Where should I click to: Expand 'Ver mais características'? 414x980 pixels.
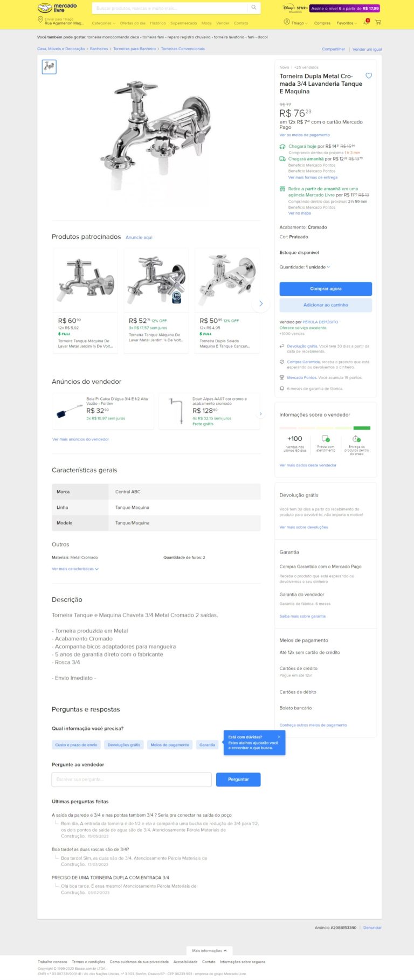[75, 569]
